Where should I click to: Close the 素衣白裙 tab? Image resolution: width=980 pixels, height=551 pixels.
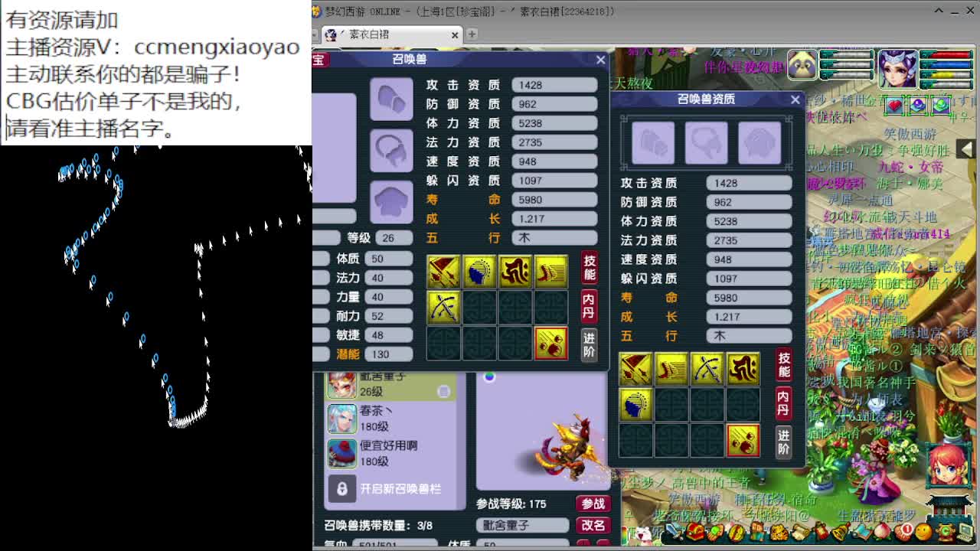(x=455, y=34)
